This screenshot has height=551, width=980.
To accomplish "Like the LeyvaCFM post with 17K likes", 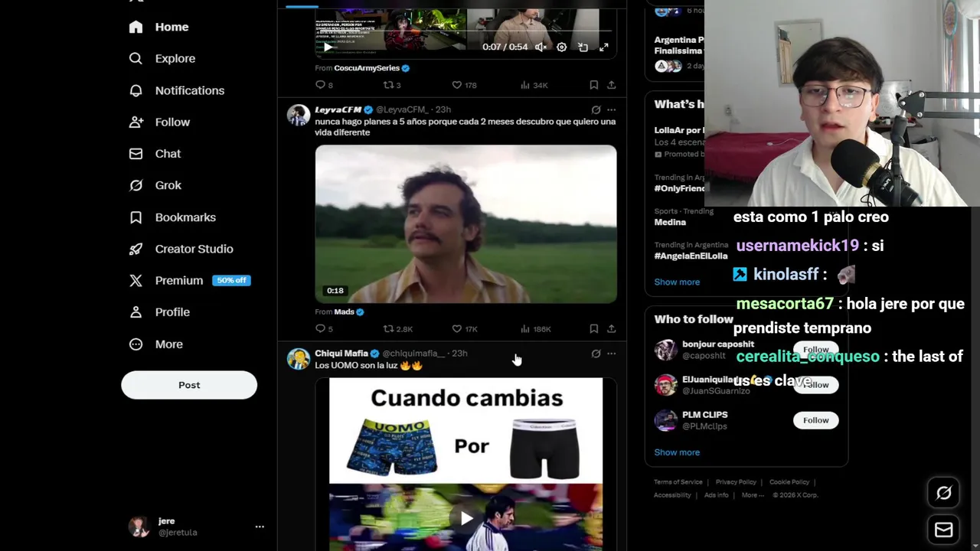I will [x=464, y=329].
